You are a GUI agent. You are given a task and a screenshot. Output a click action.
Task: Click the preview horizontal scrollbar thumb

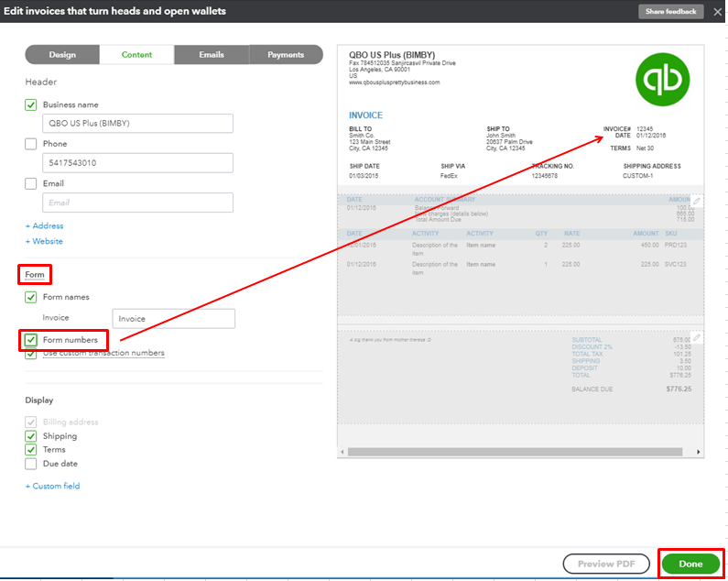pyautogui.click(x=515, y=452)
